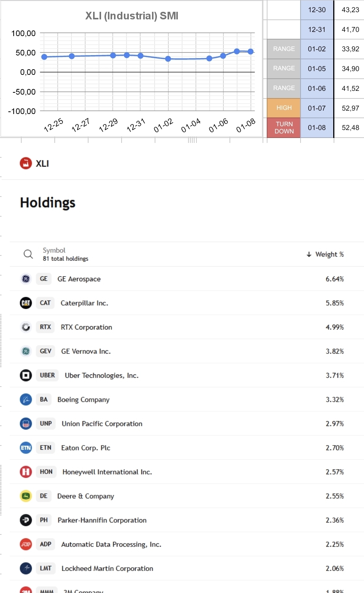Screen dimensions: 364x593
Task: Click the Deere & Company logo icon
Action: point(26,496)
